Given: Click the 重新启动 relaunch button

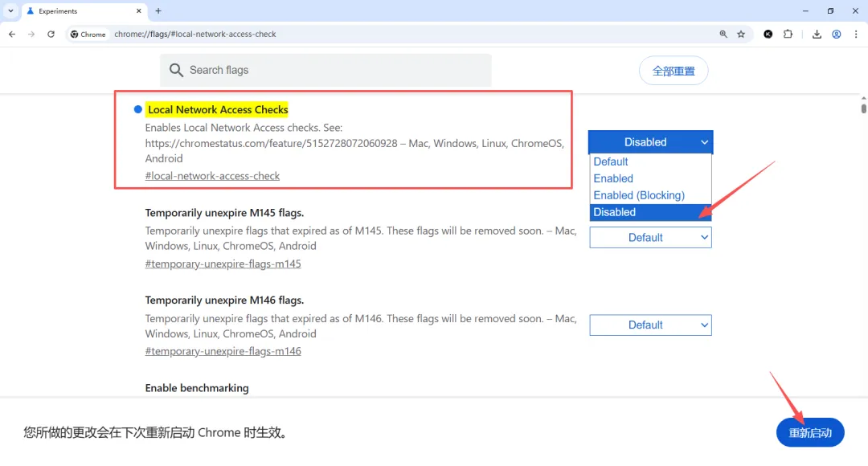Looking at the screenshot, I should click(809, 433).
